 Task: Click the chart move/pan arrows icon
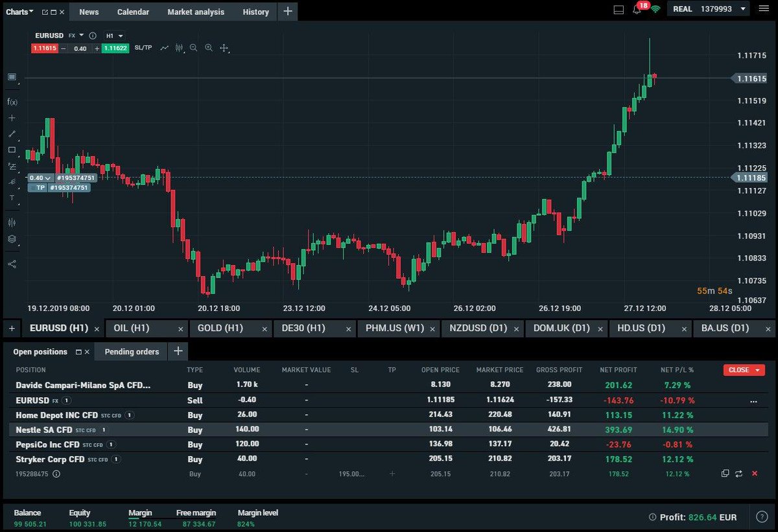click(224, 48)
